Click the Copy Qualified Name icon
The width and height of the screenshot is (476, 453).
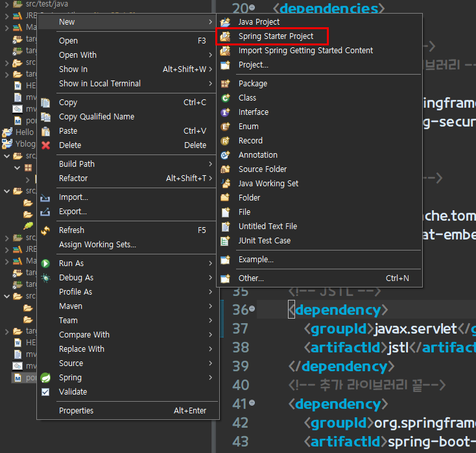pos(45,117)
